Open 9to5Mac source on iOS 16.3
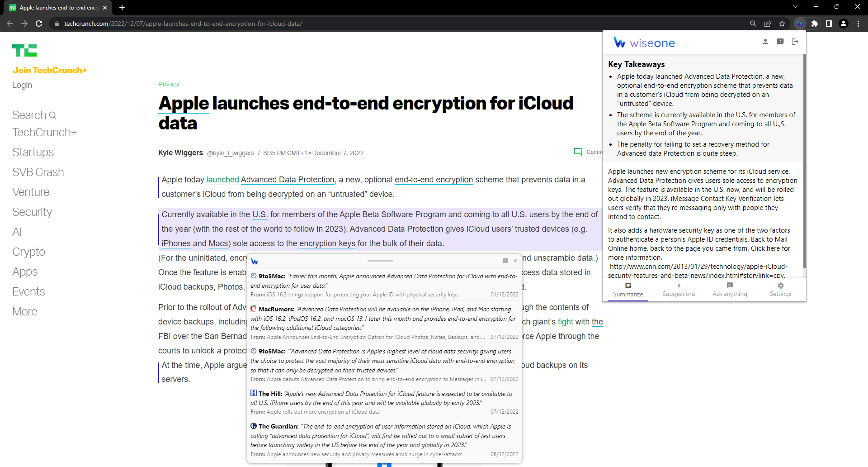This screenshot has width=868, height=467. tap(384, 285)
